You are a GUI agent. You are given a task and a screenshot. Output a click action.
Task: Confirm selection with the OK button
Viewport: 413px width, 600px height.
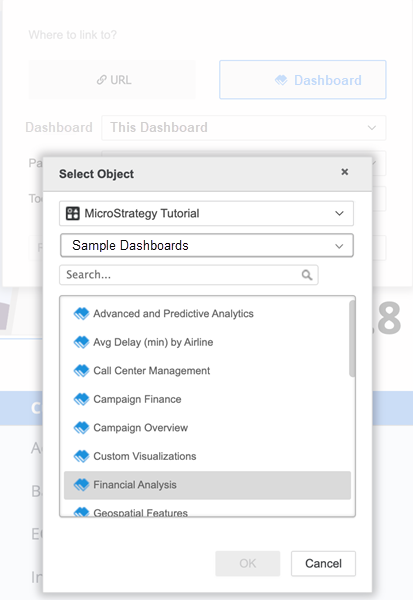click(x=248, y=563)
